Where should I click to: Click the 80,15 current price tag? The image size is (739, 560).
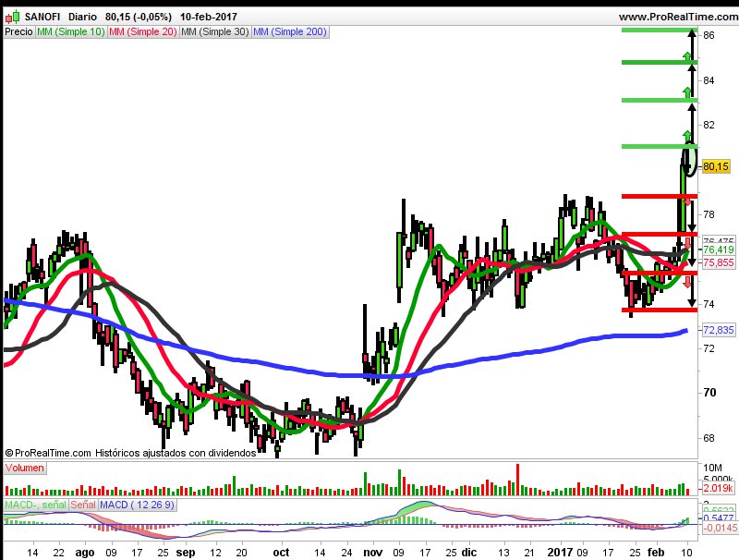pyautogui.click(x=715, y=166)
